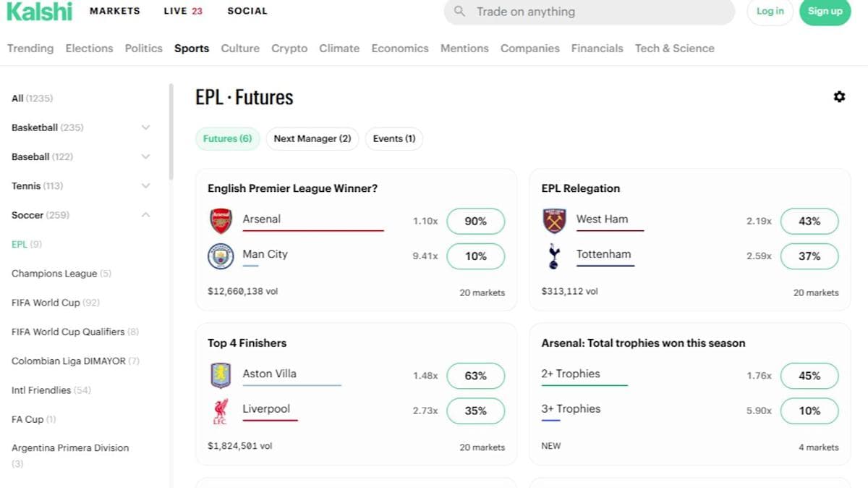Click the Tottenham cockerel crest icon
The image size is (868, 488).
click(554, 256)
